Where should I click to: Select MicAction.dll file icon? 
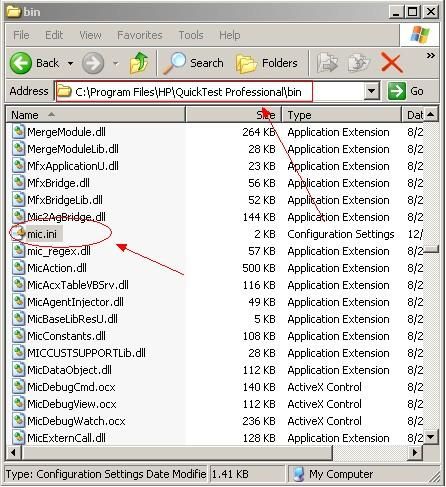19,268
